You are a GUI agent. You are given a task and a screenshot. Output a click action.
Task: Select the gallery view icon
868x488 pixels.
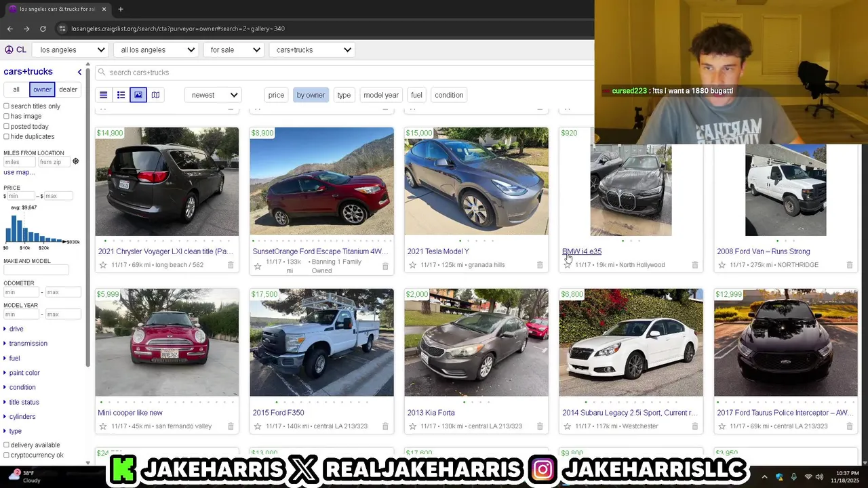138,95
